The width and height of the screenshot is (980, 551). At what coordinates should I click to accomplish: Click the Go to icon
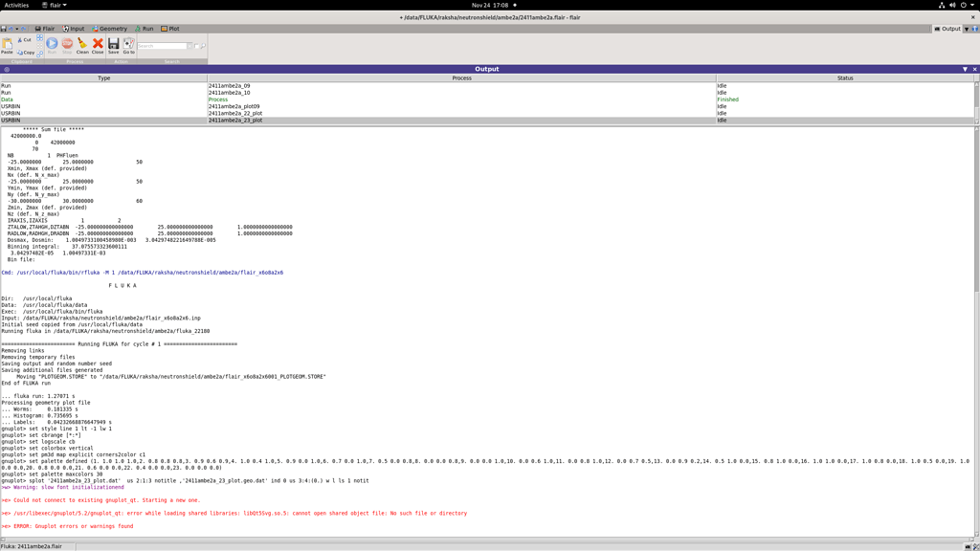[x=128, y=43]
